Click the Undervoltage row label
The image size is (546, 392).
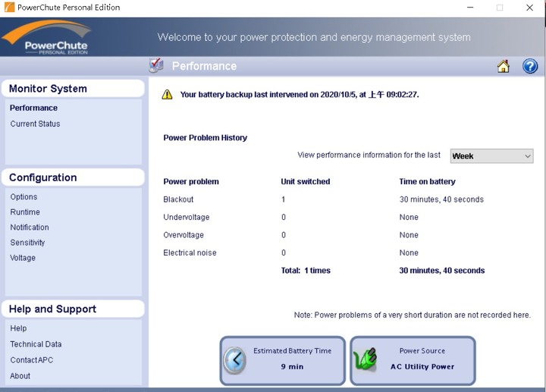coord(187,218)
